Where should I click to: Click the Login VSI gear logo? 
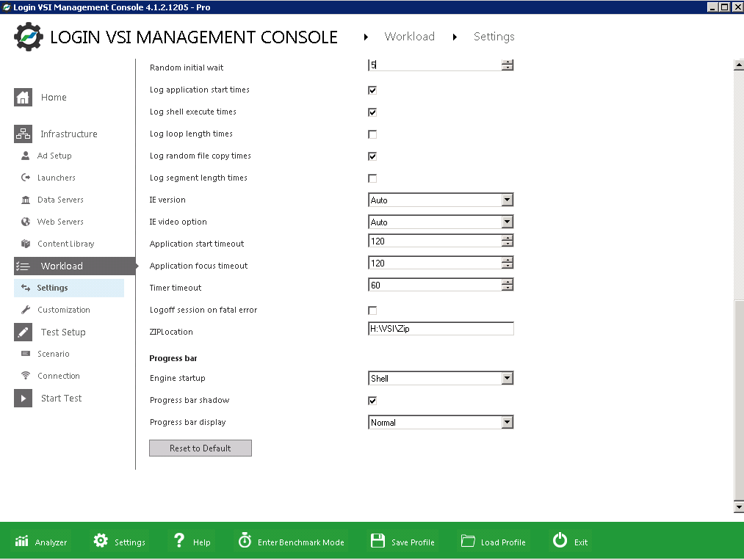click(x=29, y=37)
